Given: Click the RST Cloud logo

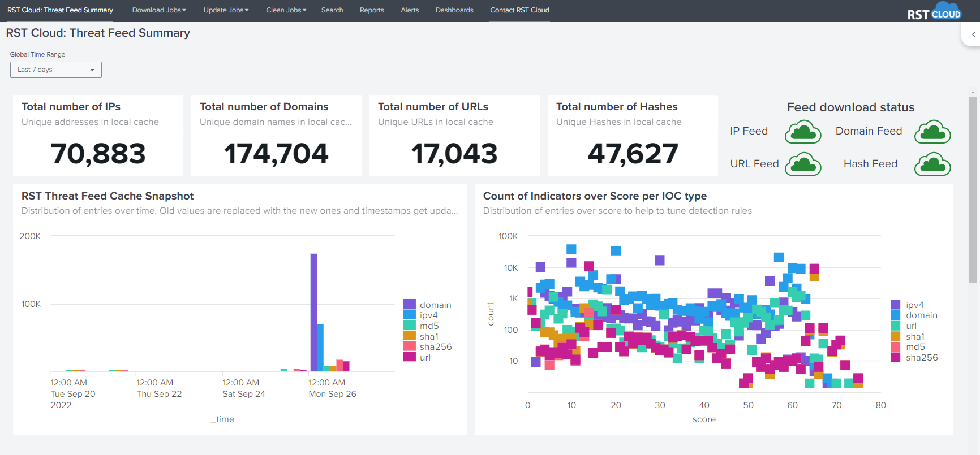Looking at the screenshot, I should coord(934,12).
